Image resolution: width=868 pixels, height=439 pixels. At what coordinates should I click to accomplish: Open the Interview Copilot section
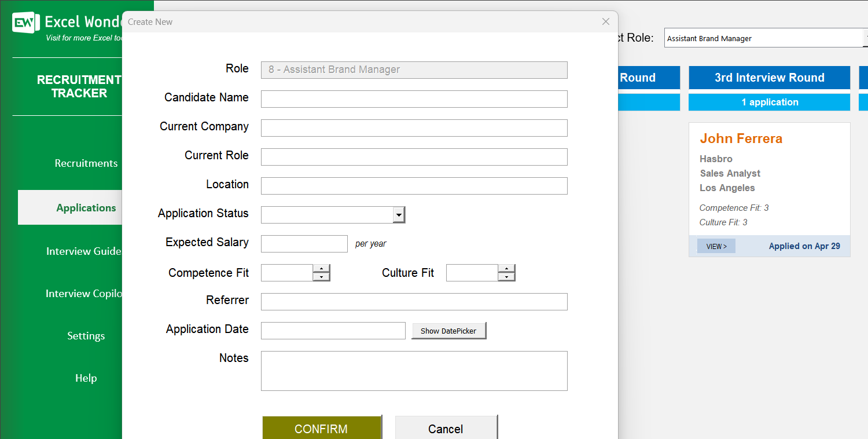[x=84, y=294]
